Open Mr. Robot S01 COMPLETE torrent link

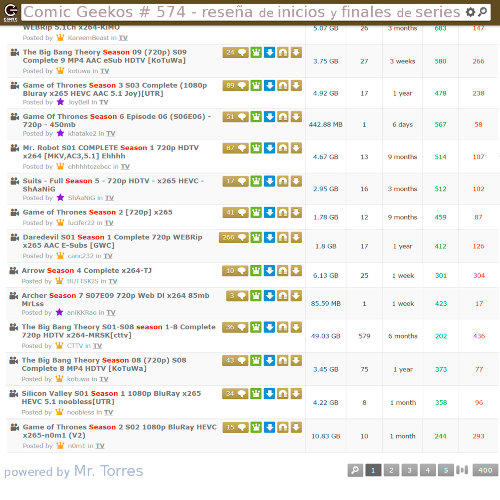(110, 152)
